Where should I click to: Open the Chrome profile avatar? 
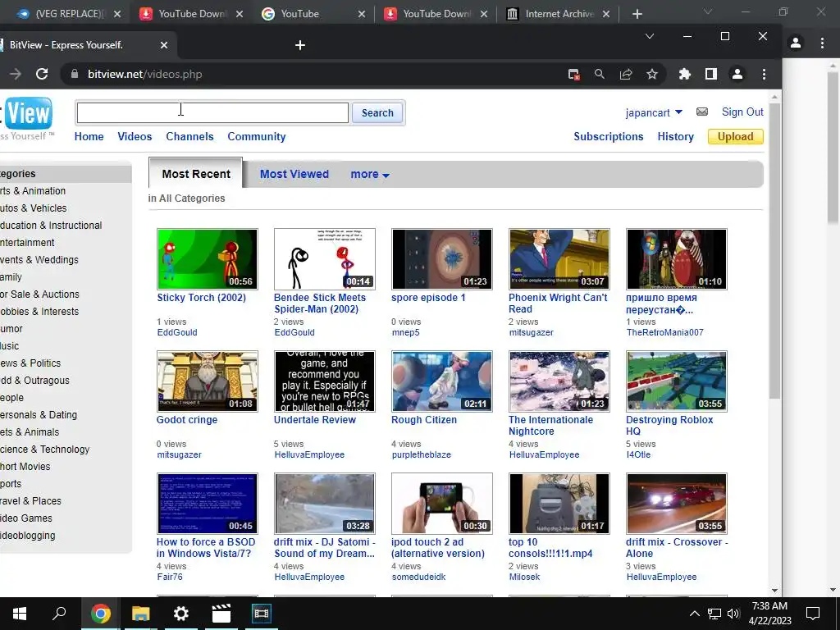click(x=737, y=74)
